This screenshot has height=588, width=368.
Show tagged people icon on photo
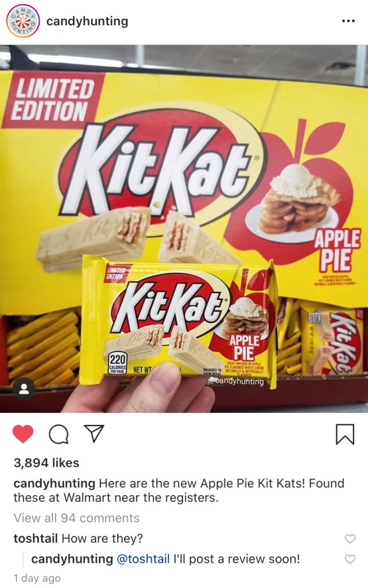[24, 389]
